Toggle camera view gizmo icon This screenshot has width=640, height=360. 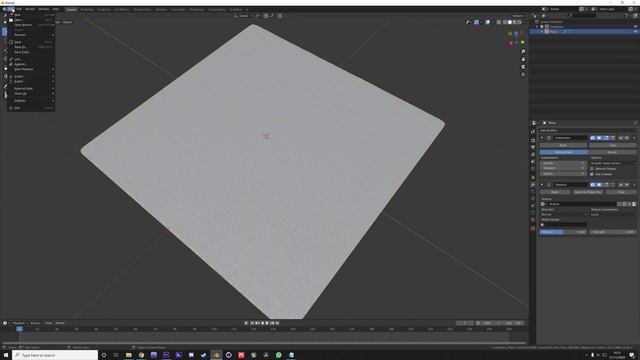(523, 67)
